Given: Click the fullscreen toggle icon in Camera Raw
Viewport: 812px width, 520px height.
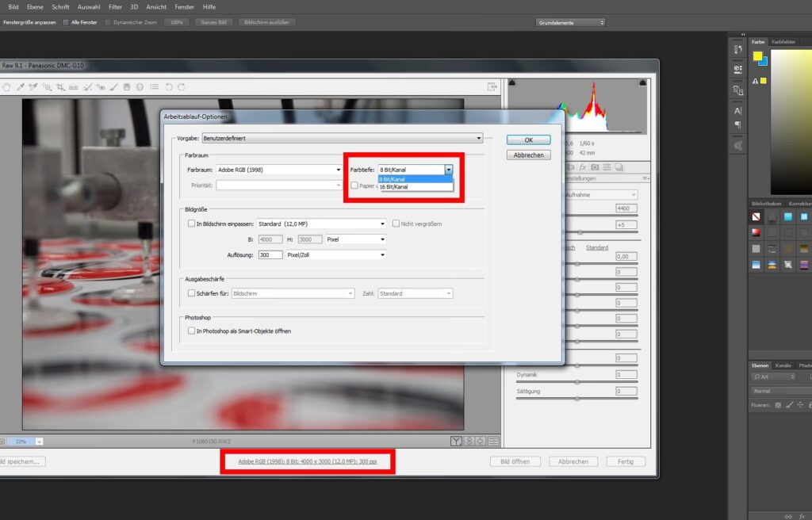Looking at the screenshot, I should (x=492, y=86).
